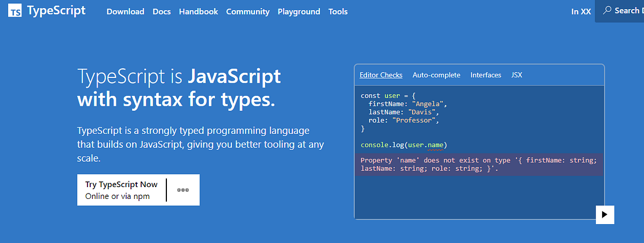Click the role: "Professor" line

(404, 120)
